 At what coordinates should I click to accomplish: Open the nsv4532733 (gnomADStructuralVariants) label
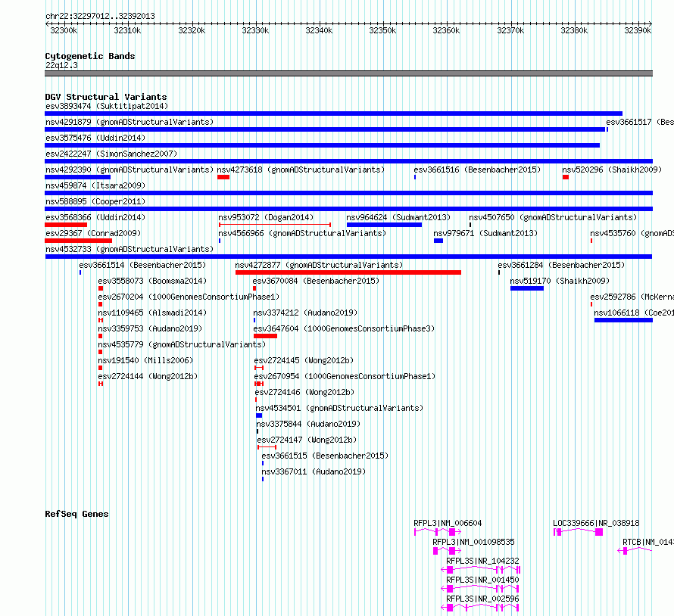click(x=129, y=249)
